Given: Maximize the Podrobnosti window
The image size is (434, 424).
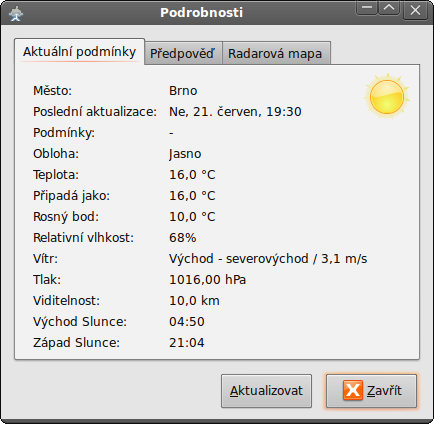Looking at the screenshot, I should click(389, 8).
